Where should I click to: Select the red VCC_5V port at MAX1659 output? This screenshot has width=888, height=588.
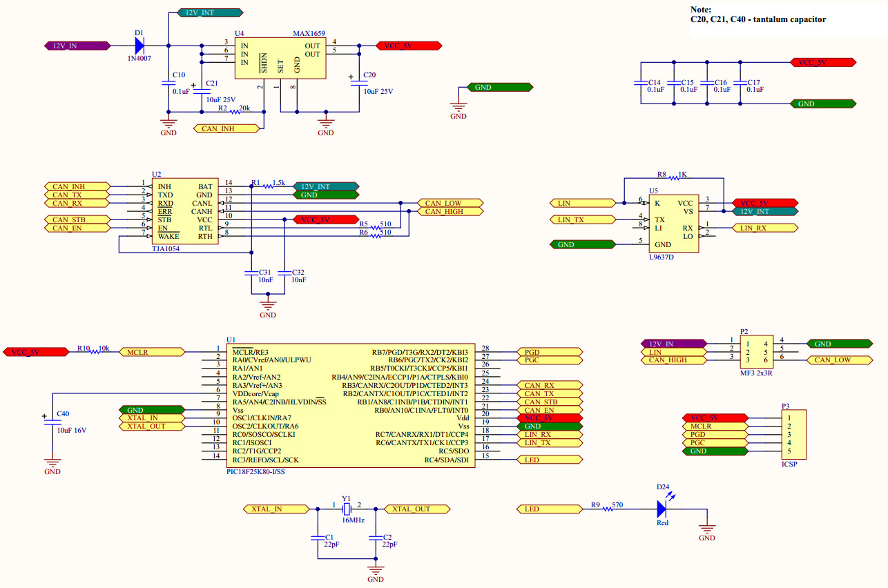[409, 46]
